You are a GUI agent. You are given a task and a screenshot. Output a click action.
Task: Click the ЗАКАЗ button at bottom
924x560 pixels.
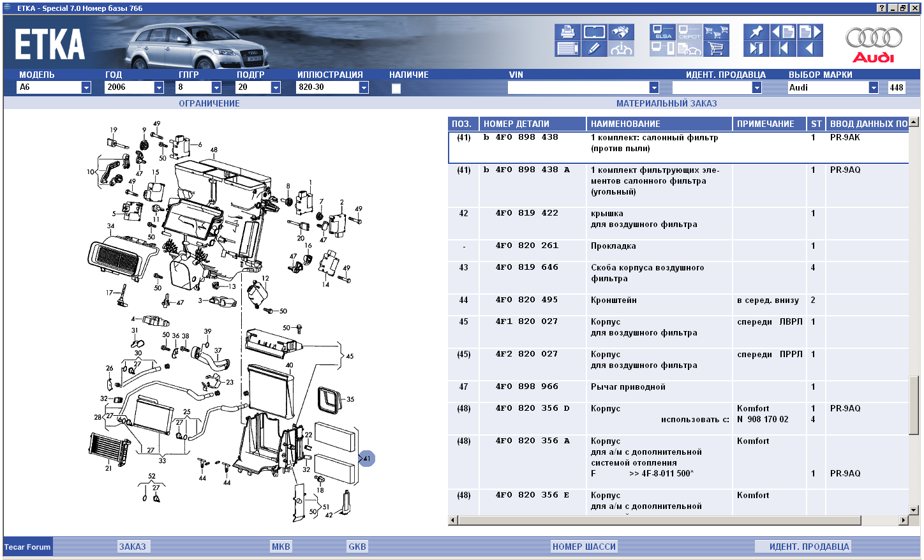coord(133,547)
